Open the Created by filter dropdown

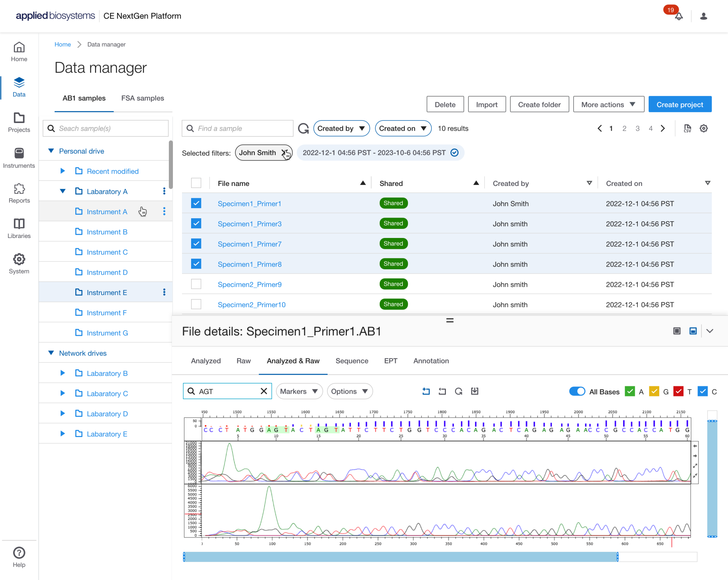pyautogui.click(x=341, y=128)
